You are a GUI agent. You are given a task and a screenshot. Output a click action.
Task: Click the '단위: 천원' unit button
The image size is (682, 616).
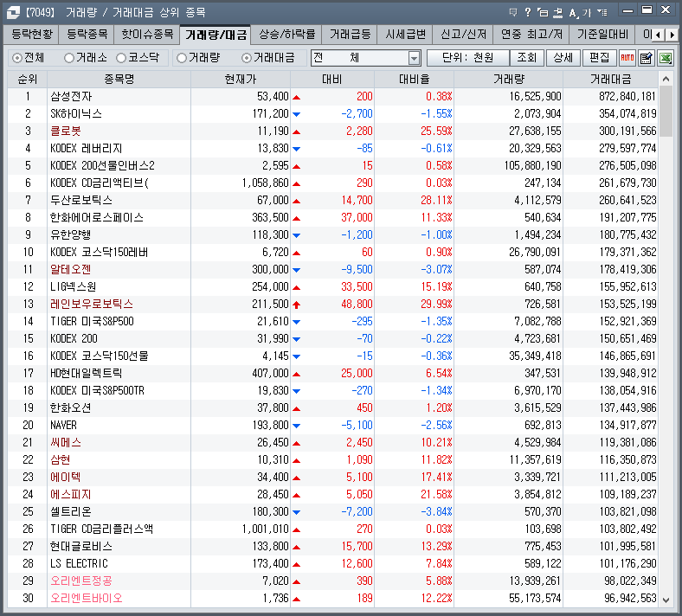pos(468,58)
